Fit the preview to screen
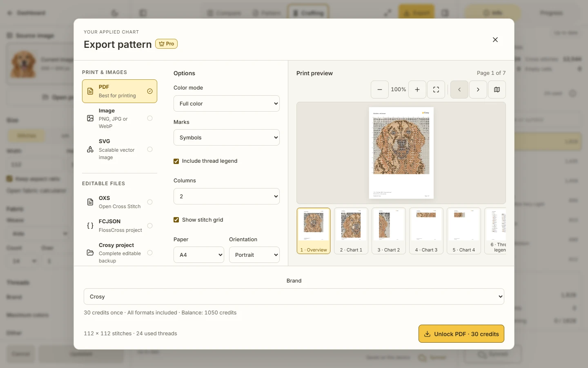 (436, 90)
